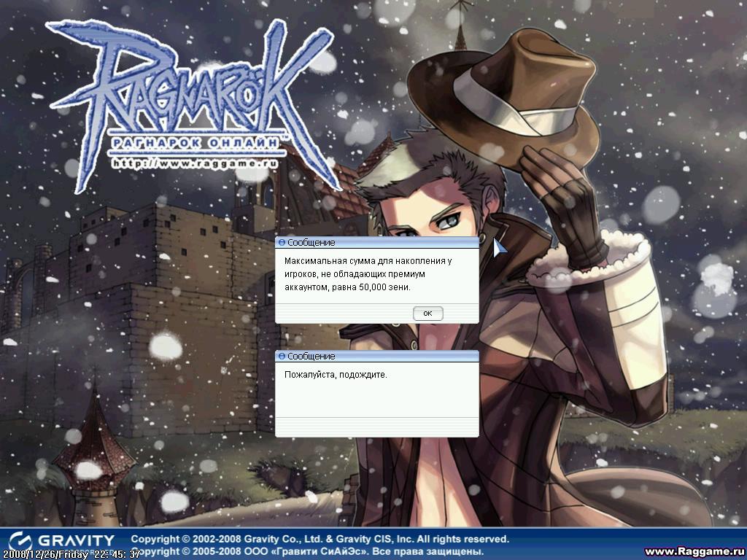The height and width of the screenshot is (560, 747).
Task: Click the Gravity logo in the footer
Action: (62, 540)
